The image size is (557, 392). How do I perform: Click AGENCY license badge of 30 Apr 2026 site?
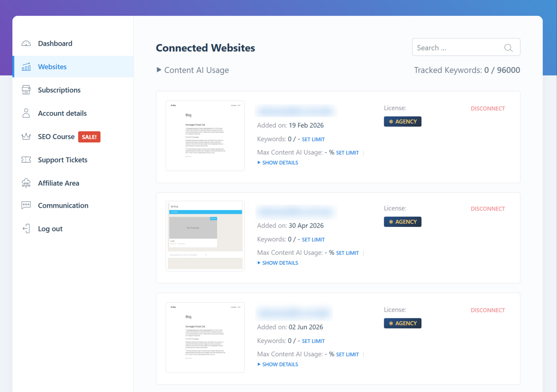[403, 222]
